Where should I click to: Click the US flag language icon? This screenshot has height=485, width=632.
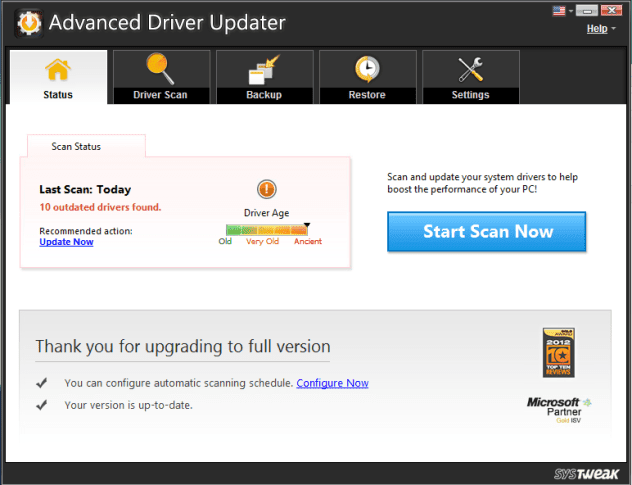coord(559,10)
